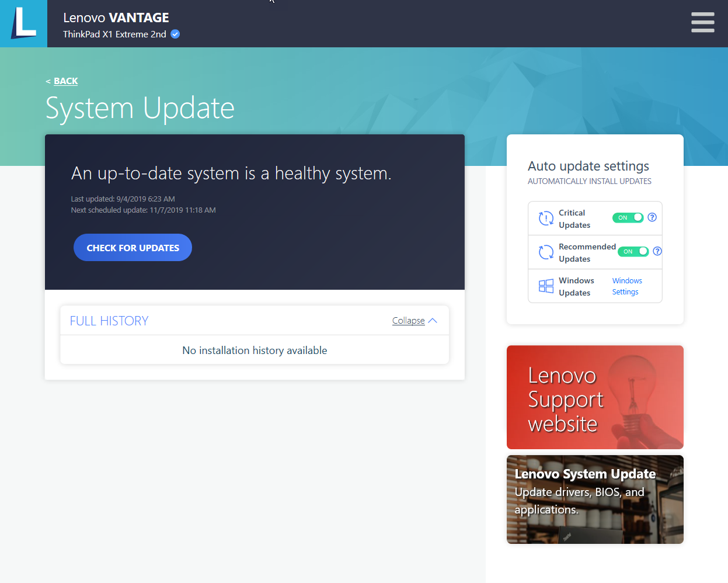
Task: Click the ThinkPad X1 Extreme 2nd label
Action: [x=114, y=34]
